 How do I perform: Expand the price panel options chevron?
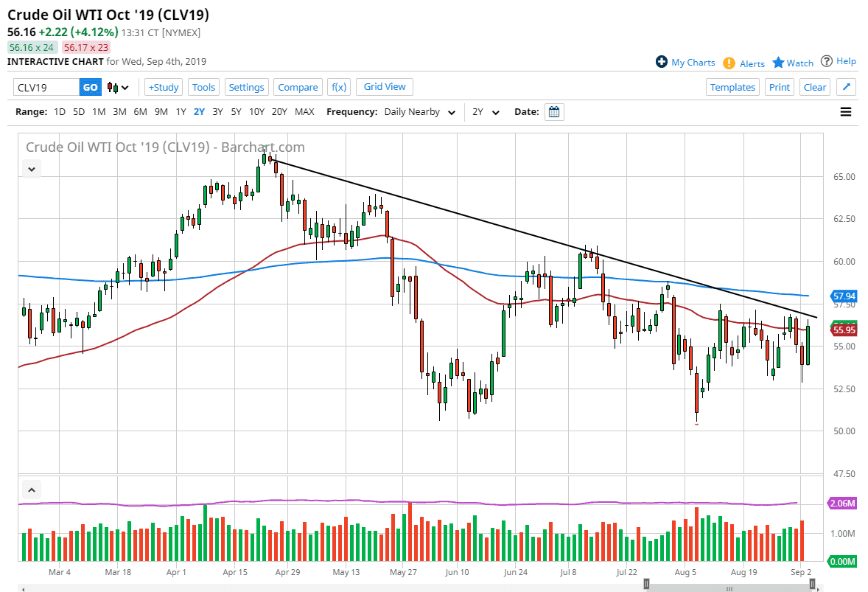(x=31, y=169)
